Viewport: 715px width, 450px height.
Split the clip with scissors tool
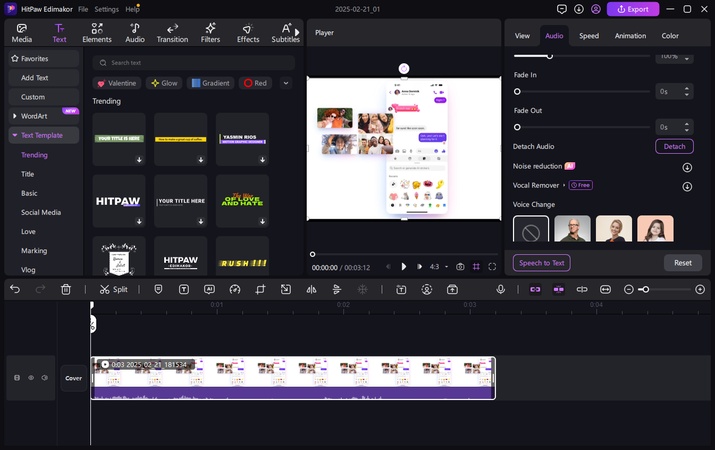114,289
